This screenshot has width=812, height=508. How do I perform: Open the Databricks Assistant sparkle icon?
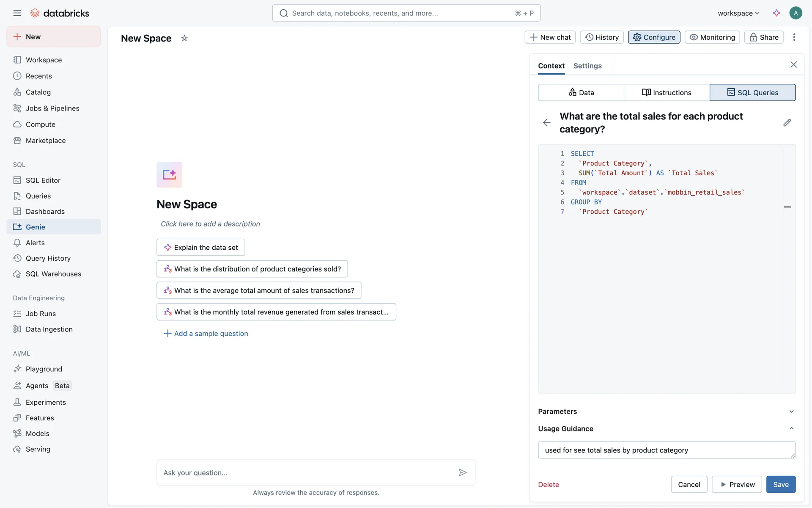click(776, 13)
